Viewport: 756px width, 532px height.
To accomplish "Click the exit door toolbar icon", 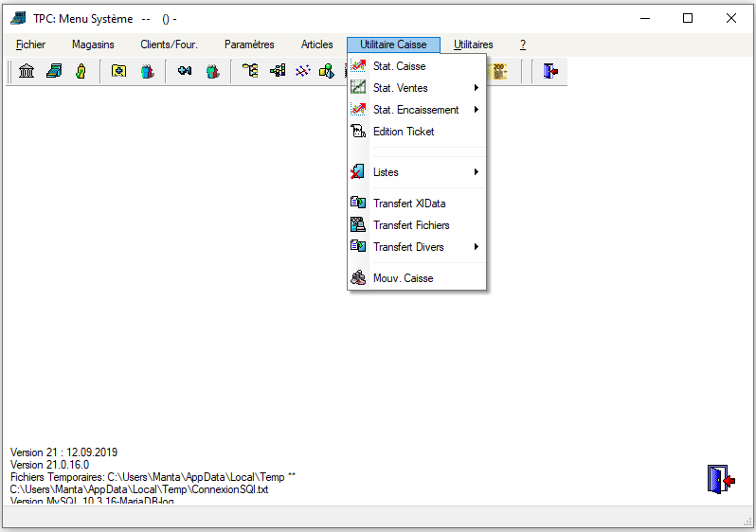I will (550, 71).
